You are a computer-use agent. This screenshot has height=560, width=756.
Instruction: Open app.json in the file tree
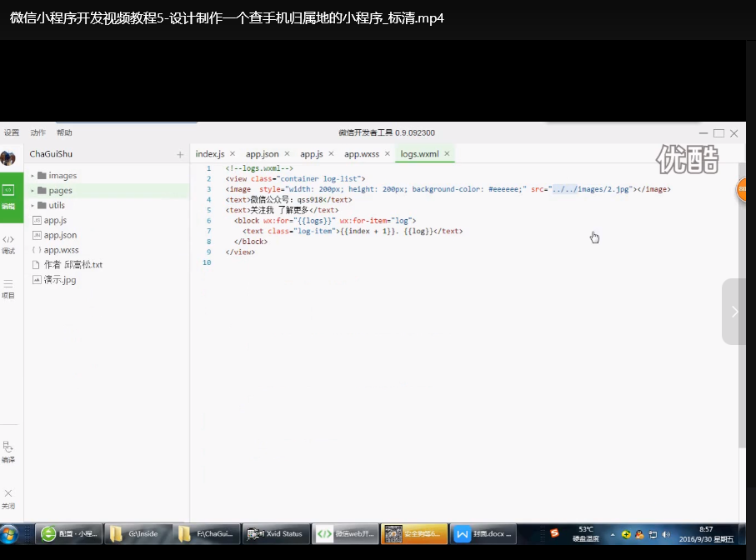tap(60, 235)
